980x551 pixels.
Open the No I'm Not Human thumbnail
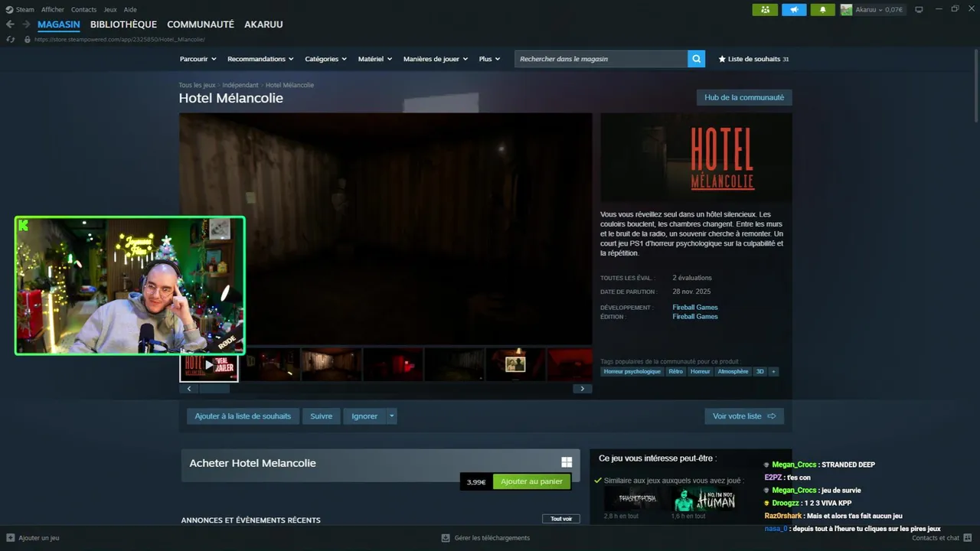704,498
